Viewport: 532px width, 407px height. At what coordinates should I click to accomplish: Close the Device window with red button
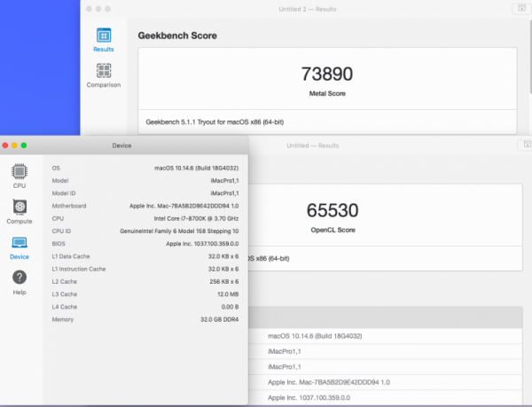click(x=5, y=145)
